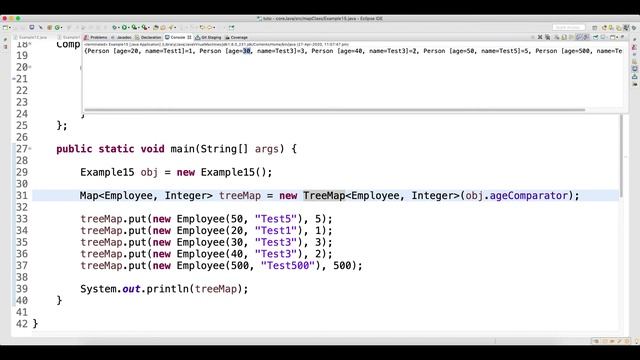Click the External Tools run icon
The height and width of the screenshot is (360, 640).
tap(144, 27)
